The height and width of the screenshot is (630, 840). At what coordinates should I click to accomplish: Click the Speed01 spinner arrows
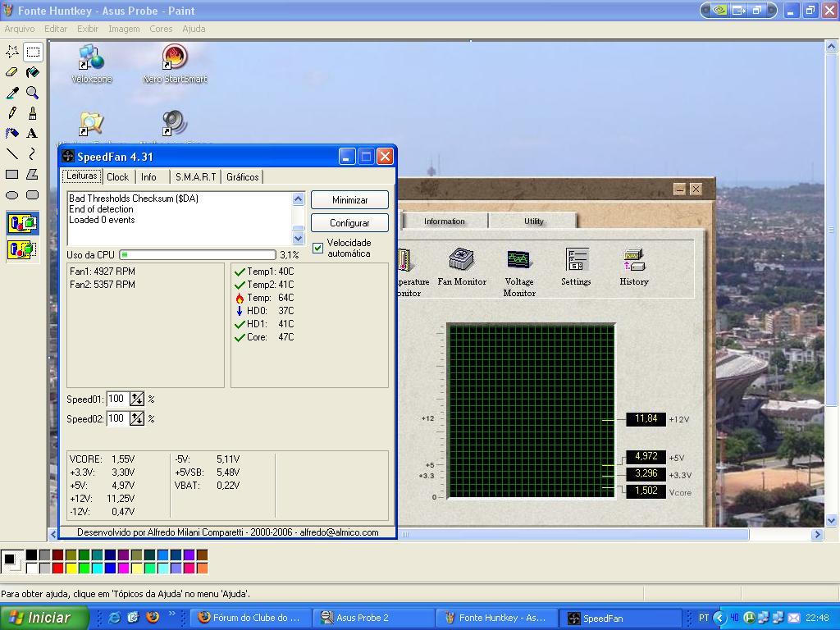pyautogui.click(x=137, y=399)
